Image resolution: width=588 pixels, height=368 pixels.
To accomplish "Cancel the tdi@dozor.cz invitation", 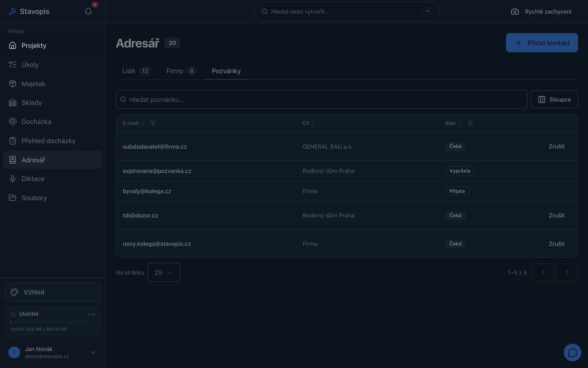I will point(556,216).
